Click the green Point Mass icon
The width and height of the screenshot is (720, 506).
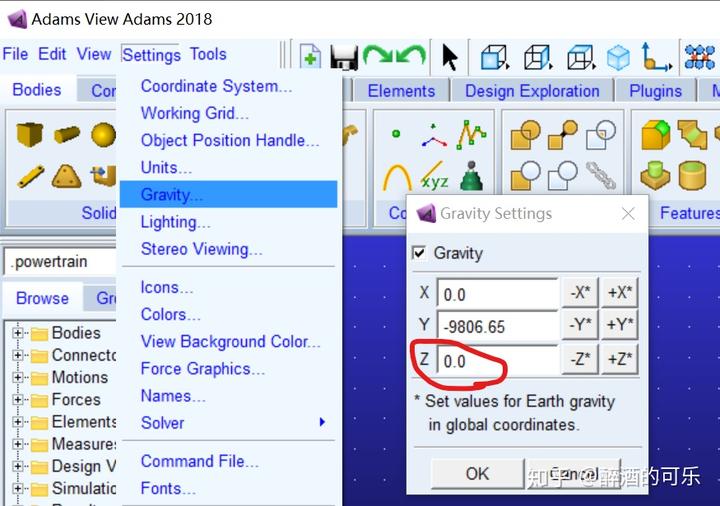tap(471, 176)
